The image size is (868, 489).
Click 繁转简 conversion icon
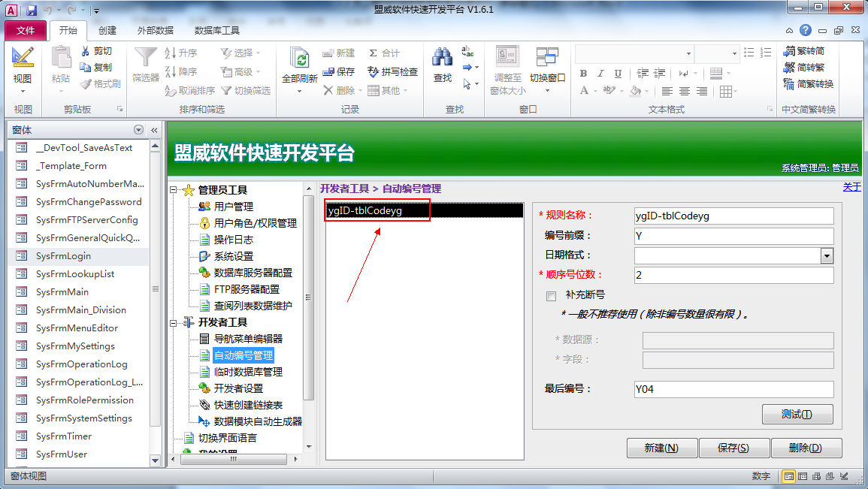[x=789, y=51]
